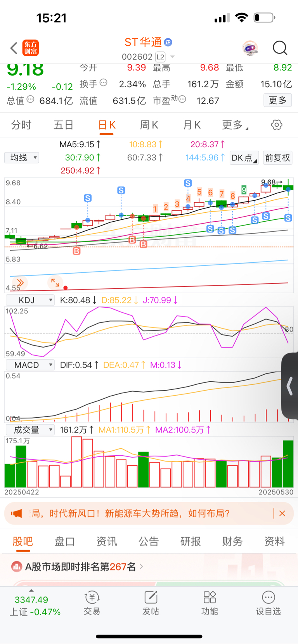
Task: Open the robot assistant avatar
Action: click(250, 48)
